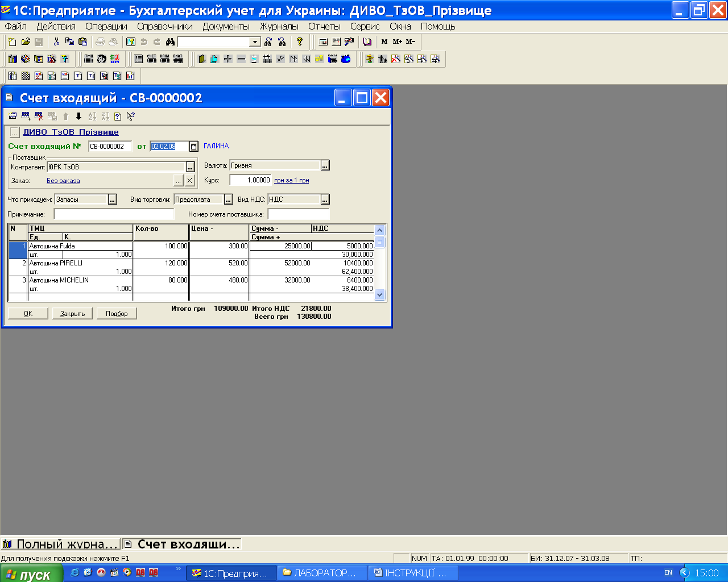Click the table scrollbar up arrow
This screenshot has height=582, width=728.
coord(380,230)
